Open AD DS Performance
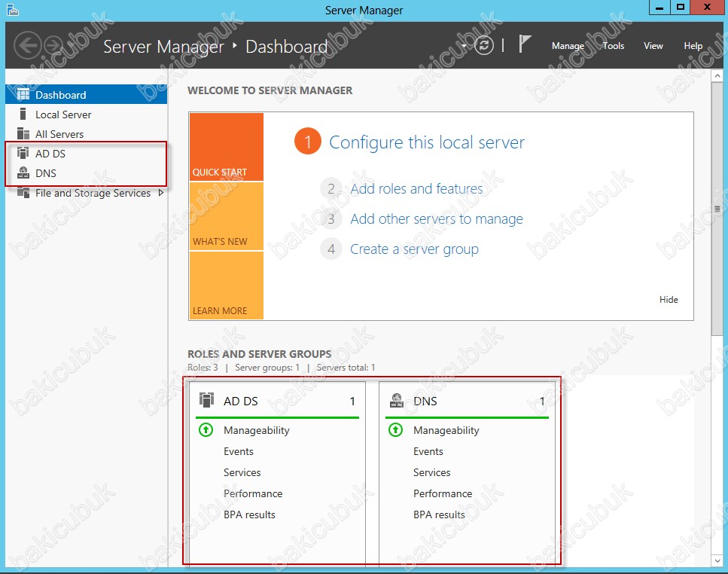This screenshot has height=574, width=728. [253, 493]
